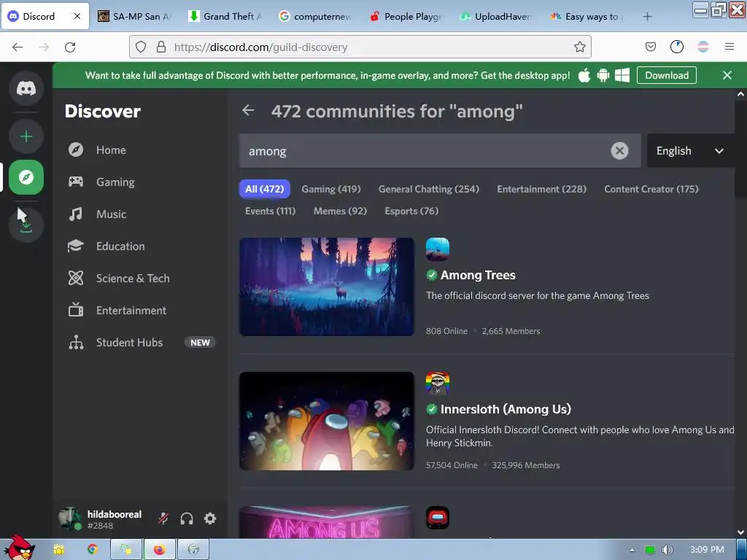Viewport: 747px width, 560px height.
Task: Click hildabooreal user avatar
Action: tap(69, 518)
